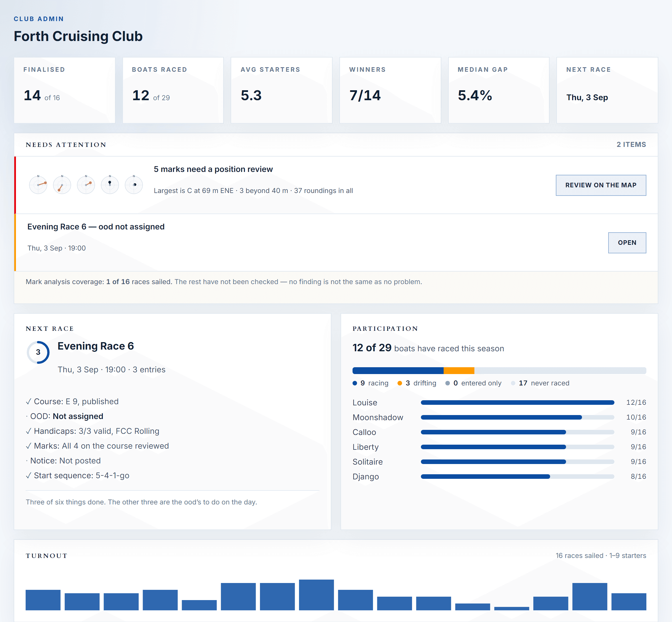Click '2 ITEMS' count in Needs Attention
The image size is (672, 622).
coord(631,144)
